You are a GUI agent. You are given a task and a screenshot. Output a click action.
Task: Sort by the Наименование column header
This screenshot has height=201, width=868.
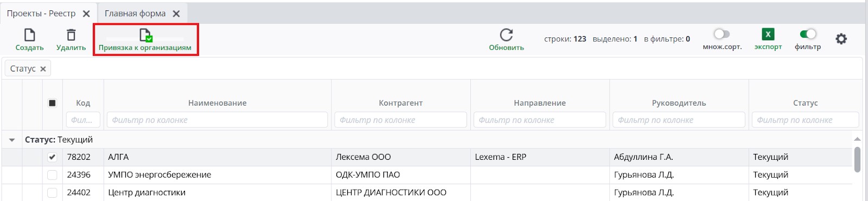tap(218, 103)
